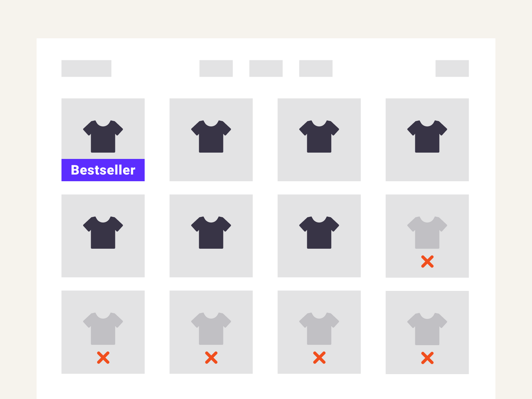Click the red X in the middle row
This screenshot has width=532, height=399.
[427, 262]
